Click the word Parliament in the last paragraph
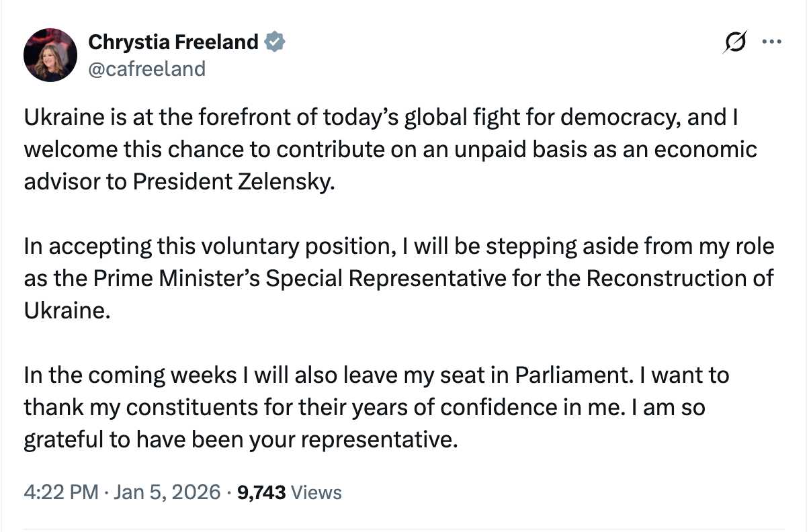 [x=572, y=375]
